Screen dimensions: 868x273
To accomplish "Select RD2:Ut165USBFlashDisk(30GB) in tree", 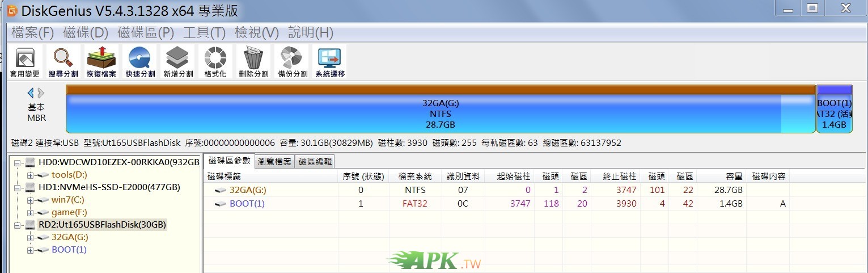I will pyautogui.click(x=102, y=225).
